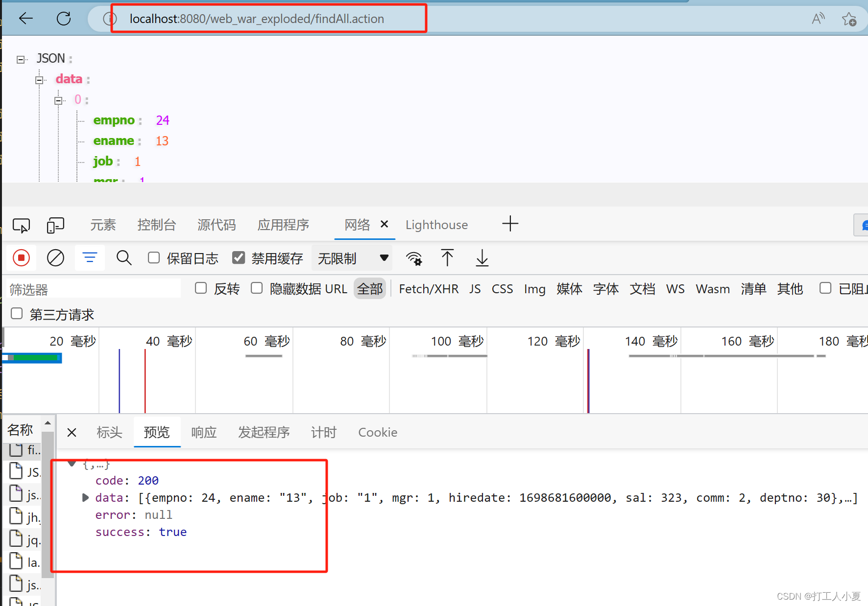Open the 响应 tab in request details
Screen dimensions: 868x606
[x=204, y=432]
